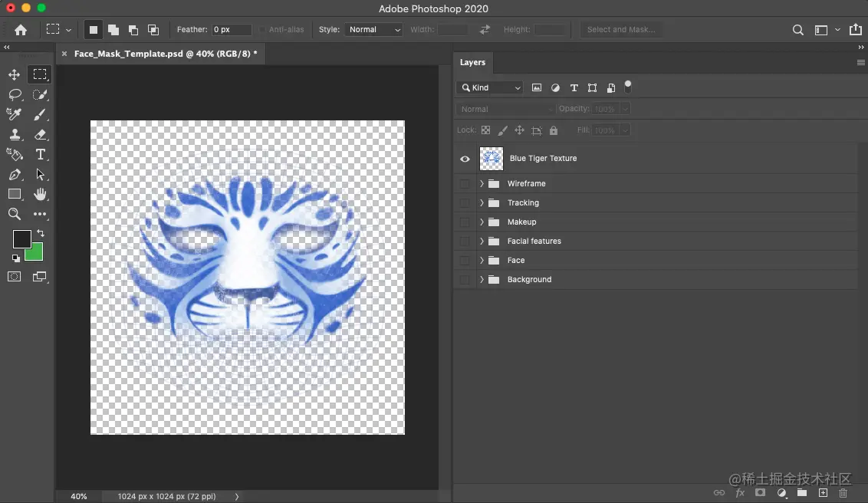The height and width of the screenshot is (503, 868).
Task: Expand the Face group
Action: [x=482, y=261]
